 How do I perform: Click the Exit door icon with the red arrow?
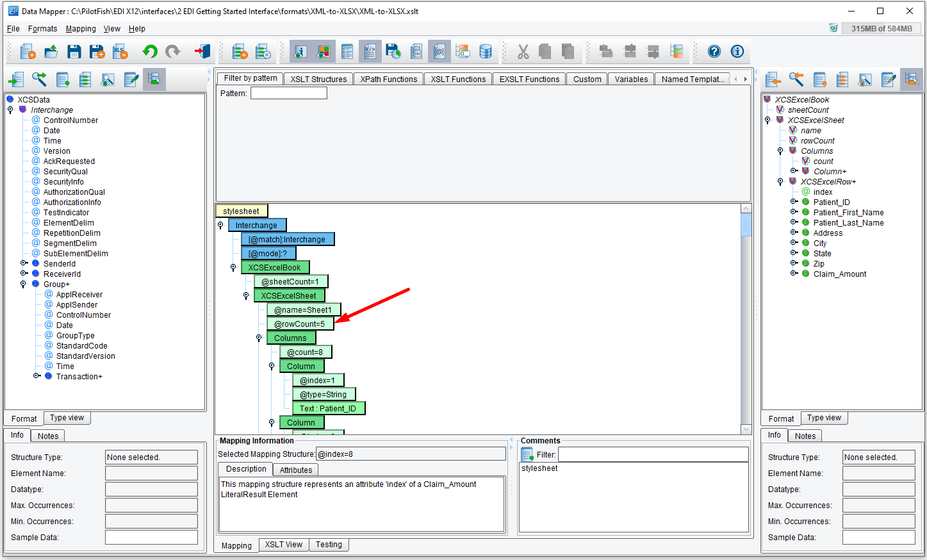[202, 52]
